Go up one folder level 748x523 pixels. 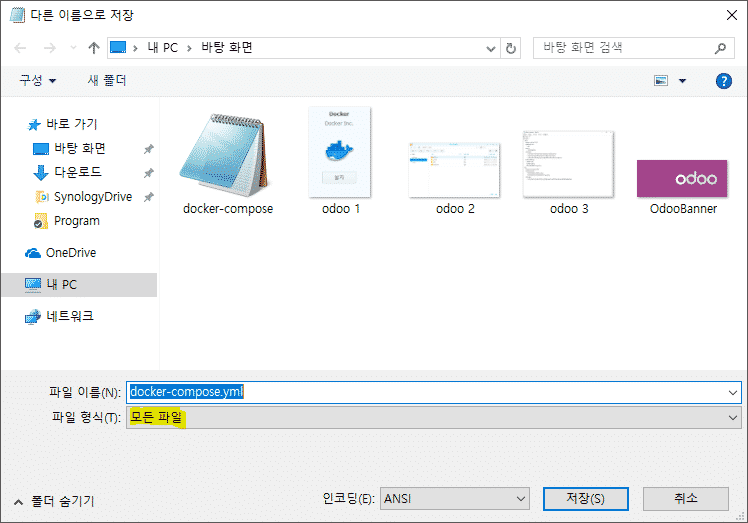click(94, 48)
